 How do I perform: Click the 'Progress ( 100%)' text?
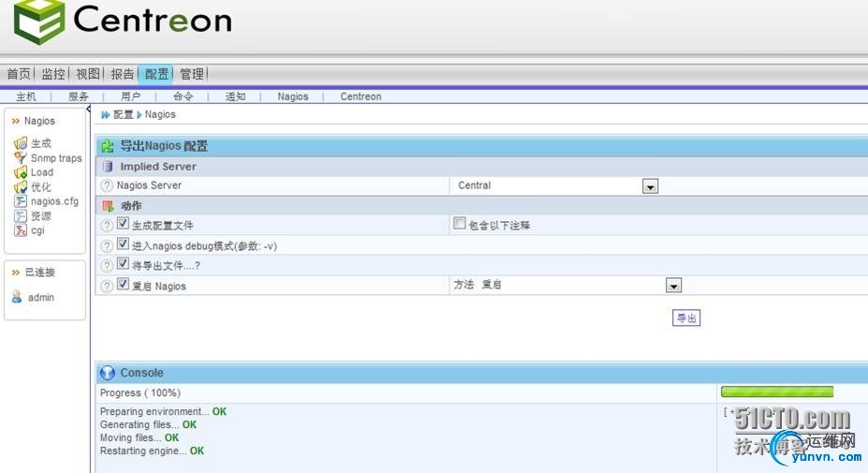[x=140, y=392]
